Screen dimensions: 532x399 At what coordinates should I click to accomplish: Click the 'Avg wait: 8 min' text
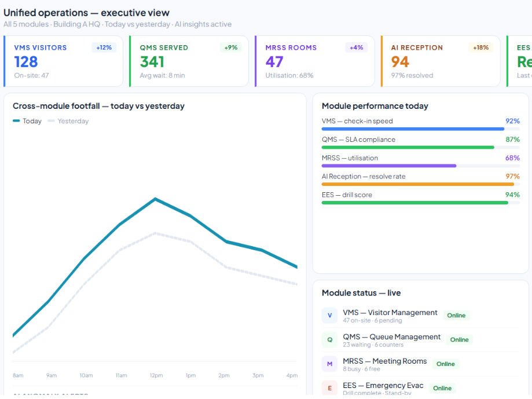click(x=163, y=75)
